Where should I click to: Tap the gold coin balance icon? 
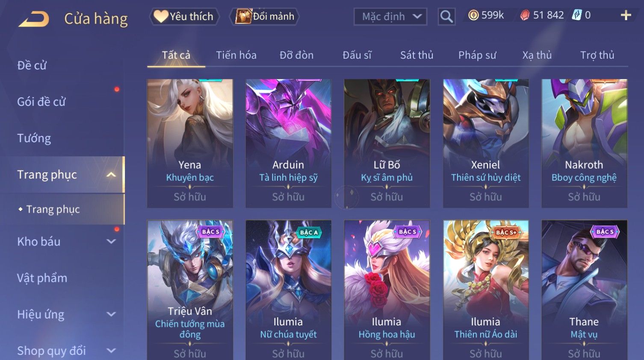click(473, 15)
